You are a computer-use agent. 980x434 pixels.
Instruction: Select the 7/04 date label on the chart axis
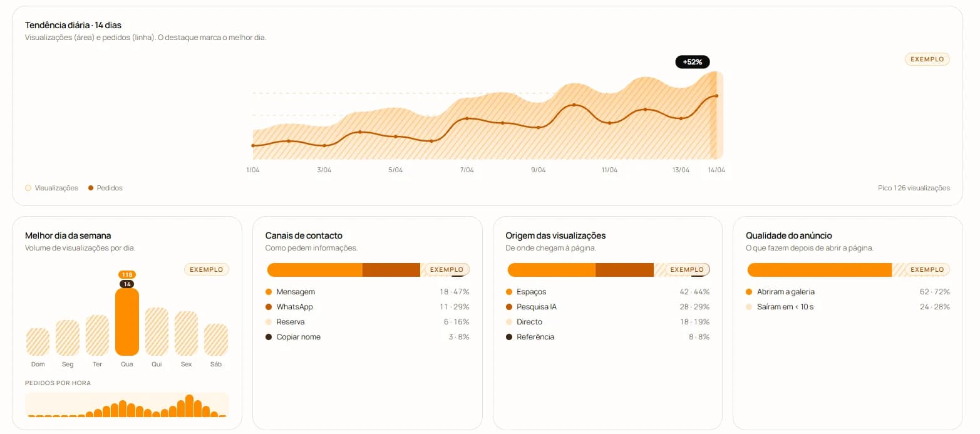(x=467, y=170)
